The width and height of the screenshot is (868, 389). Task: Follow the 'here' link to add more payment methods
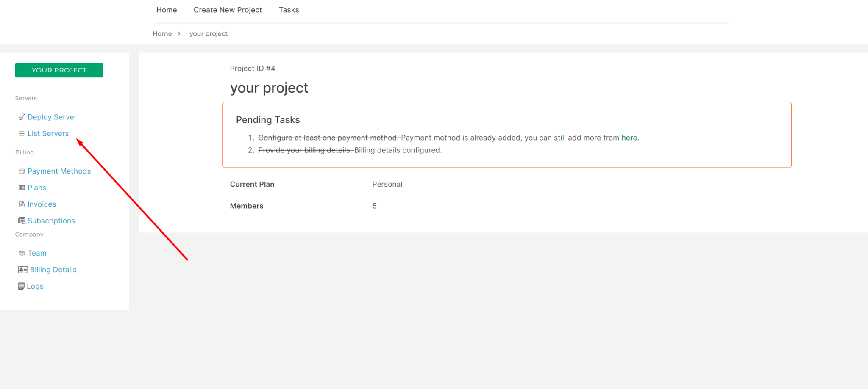tap(629, 138)
